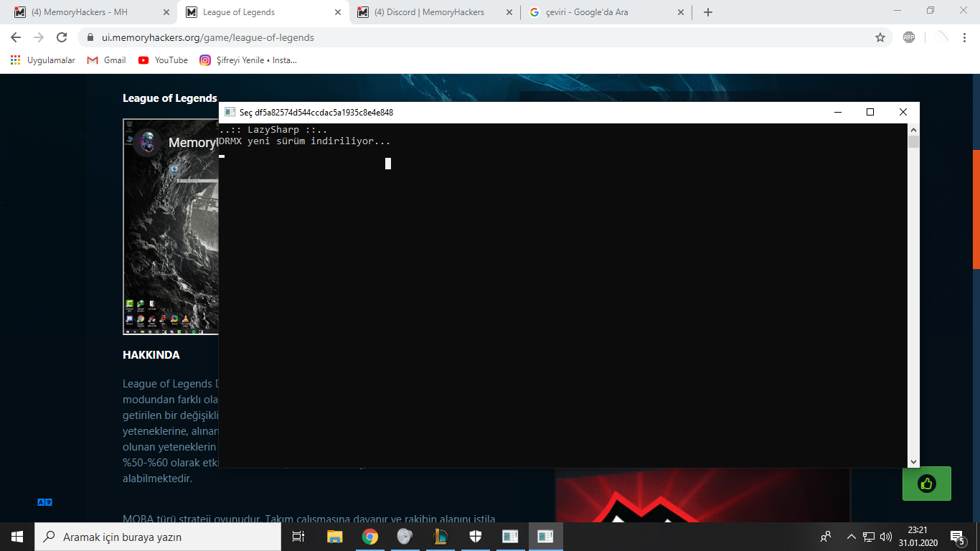
Task: Reload the memoryhackers page
Action: pos(62,37)
